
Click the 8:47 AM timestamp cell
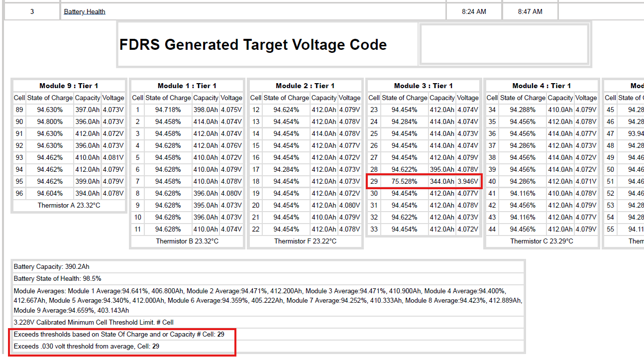pos(530,11)
